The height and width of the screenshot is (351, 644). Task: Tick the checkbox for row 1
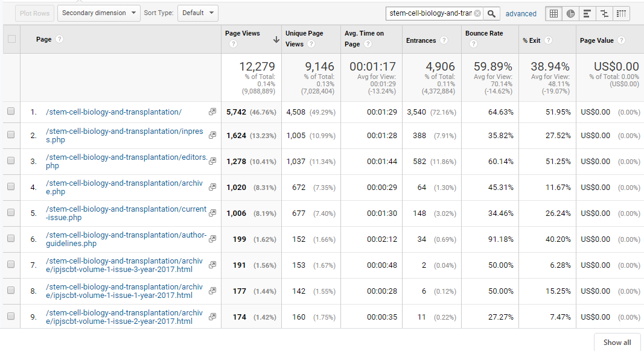(11, 112)
